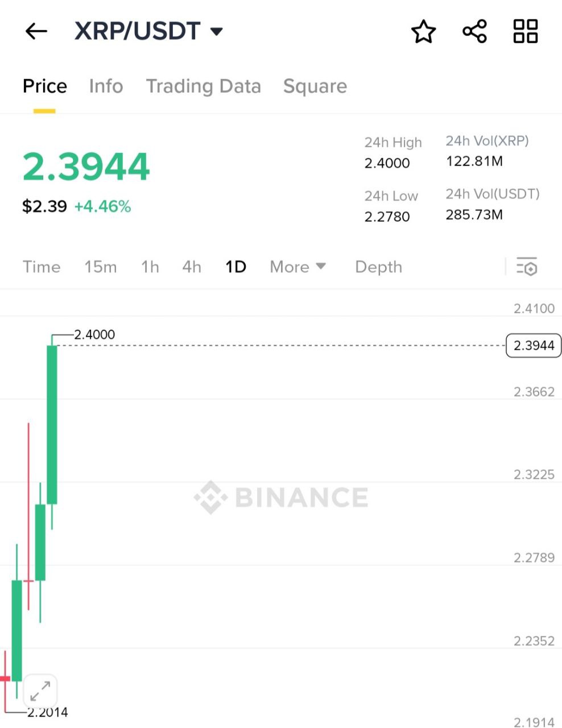Open the Square tab
562x728 pixels.
[315, 86]
